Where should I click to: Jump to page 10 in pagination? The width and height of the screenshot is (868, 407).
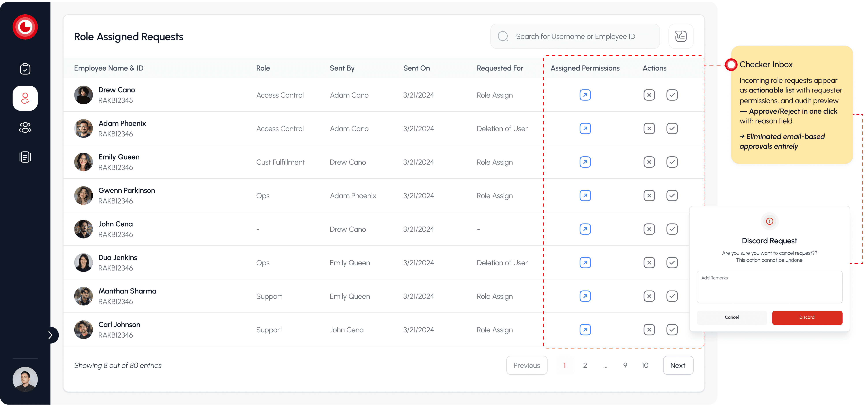[x=645, y=365]
